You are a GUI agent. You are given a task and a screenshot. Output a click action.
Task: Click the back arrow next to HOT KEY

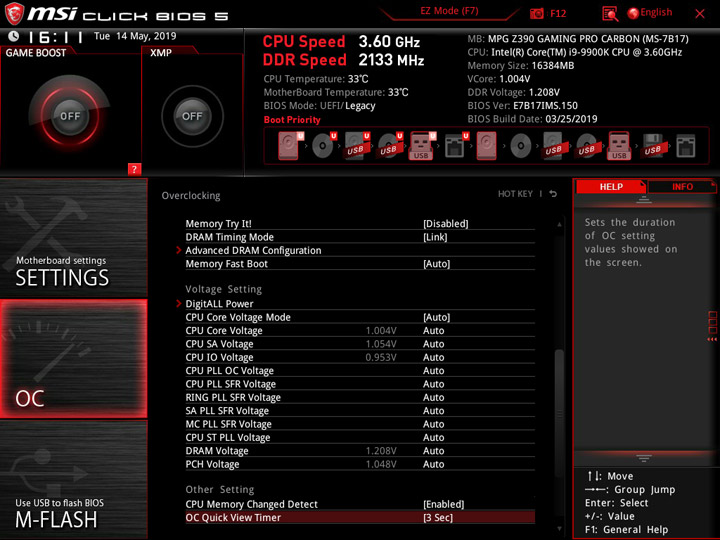coord(553,194)
